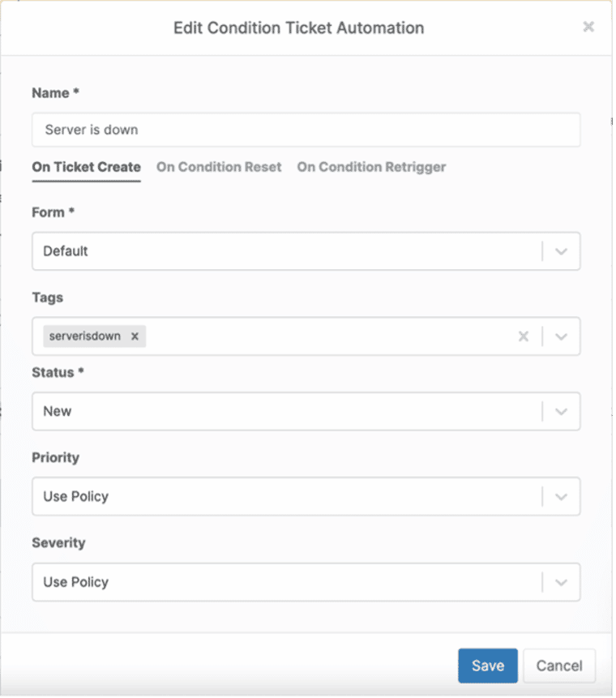Switch to the On Condition Reset tab

pyautogui.click(x=219, y=167)
